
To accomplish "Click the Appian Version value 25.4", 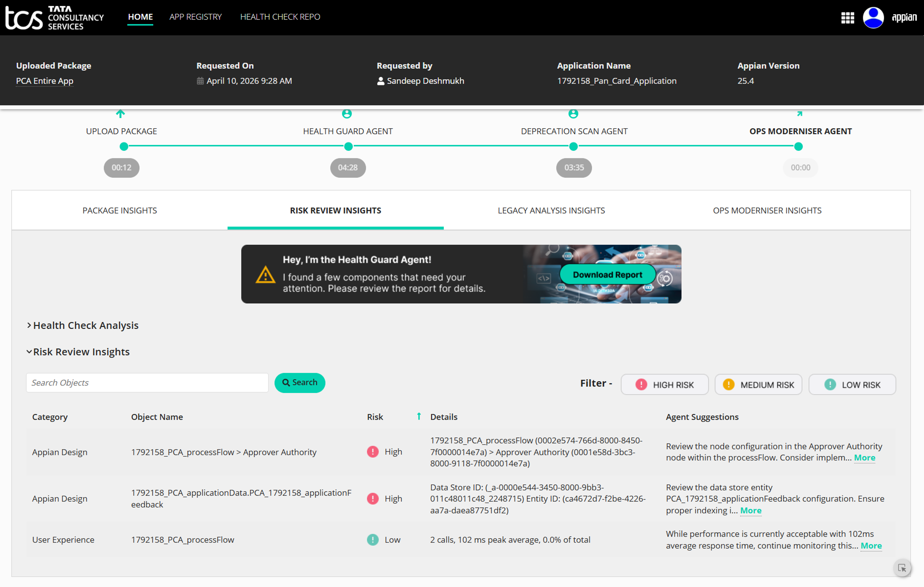I will click(x=745, y=81).
